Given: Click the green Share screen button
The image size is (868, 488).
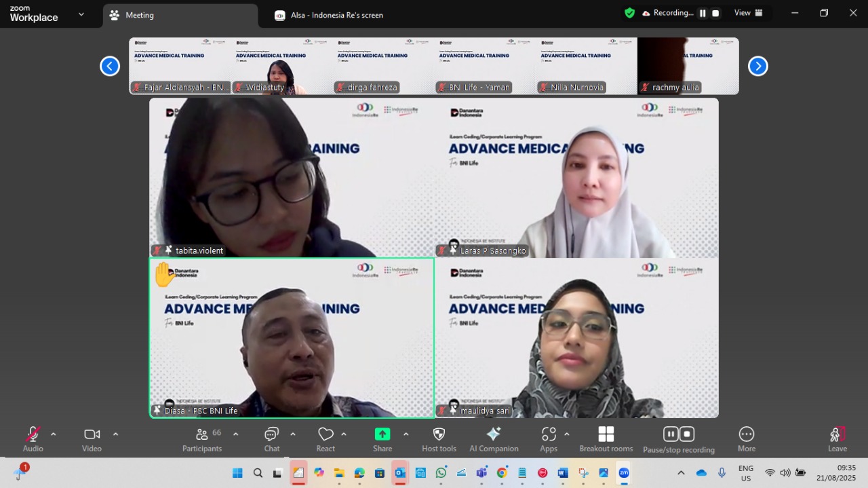Looking at the screenshot, I should pos(382,439).
